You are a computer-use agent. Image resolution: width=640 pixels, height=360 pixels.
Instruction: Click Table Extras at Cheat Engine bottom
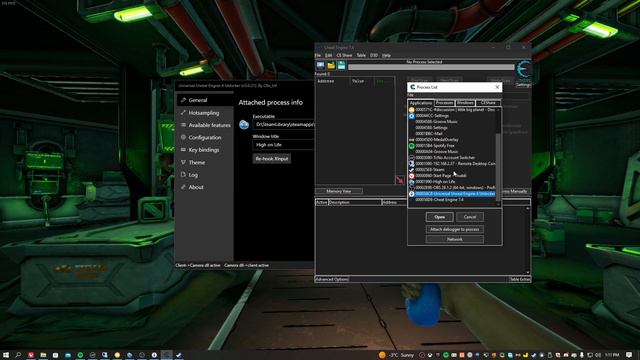click(x=520, y=279)
